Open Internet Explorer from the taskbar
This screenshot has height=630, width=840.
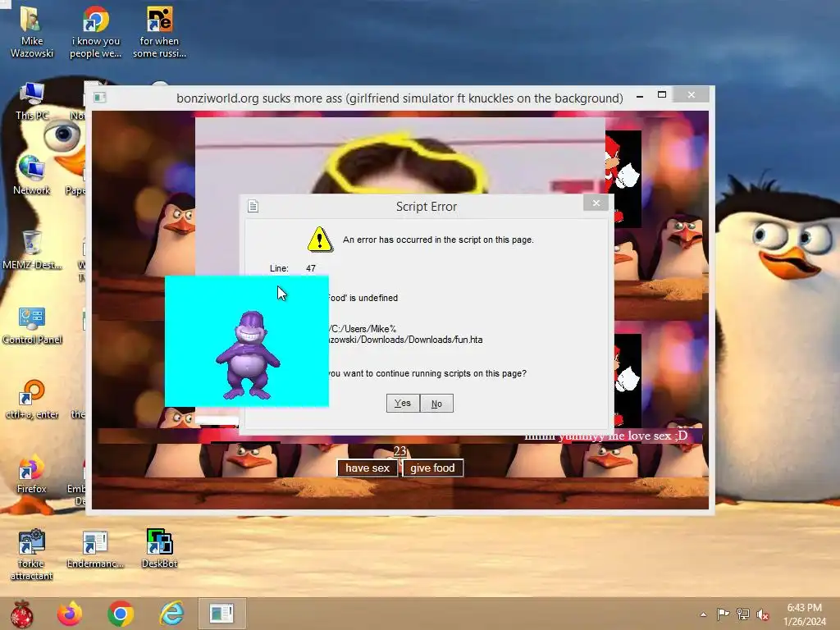coord(171,614)
